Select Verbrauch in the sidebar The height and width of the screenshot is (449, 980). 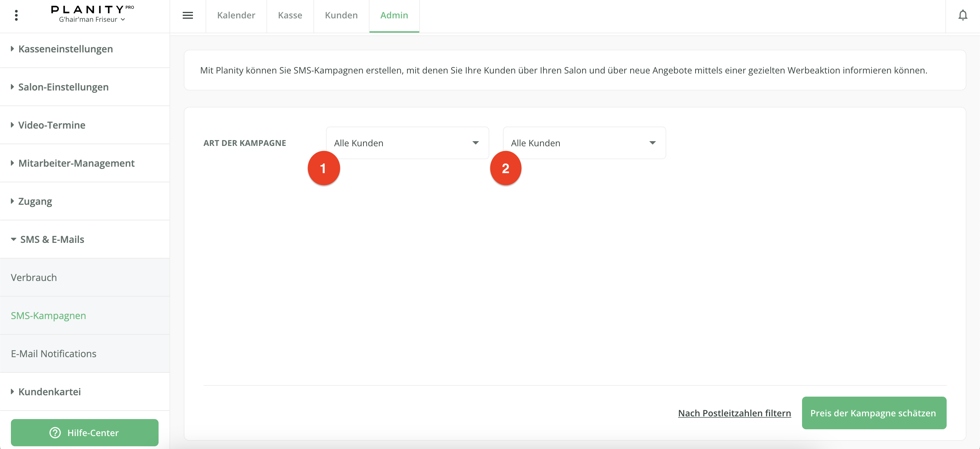33,278
